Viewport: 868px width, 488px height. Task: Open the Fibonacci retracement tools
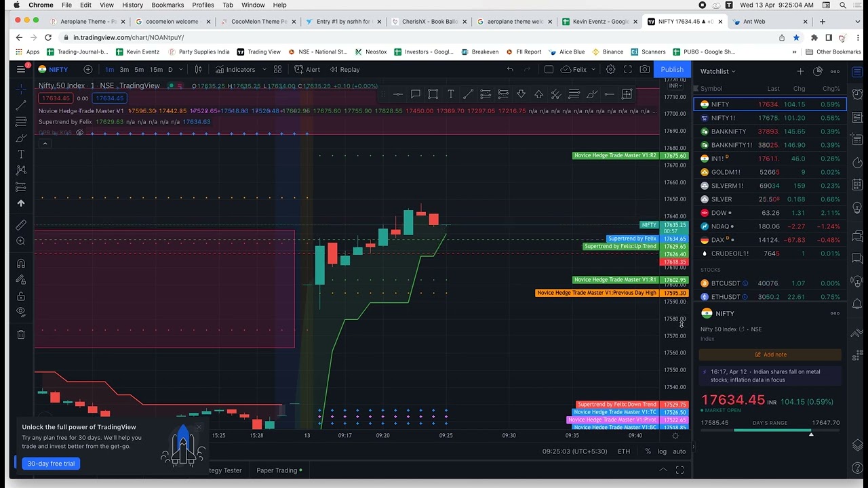pos(21,121)
